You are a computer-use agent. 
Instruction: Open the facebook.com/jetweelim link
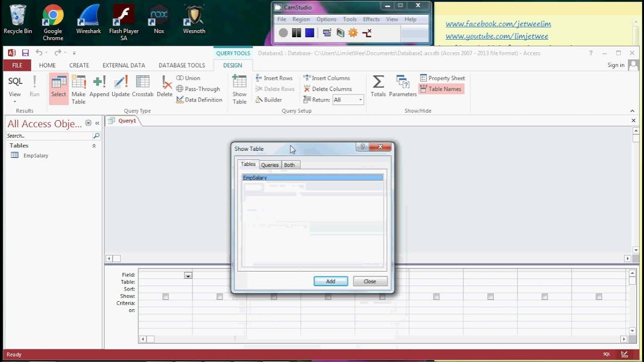coord(498,24)
